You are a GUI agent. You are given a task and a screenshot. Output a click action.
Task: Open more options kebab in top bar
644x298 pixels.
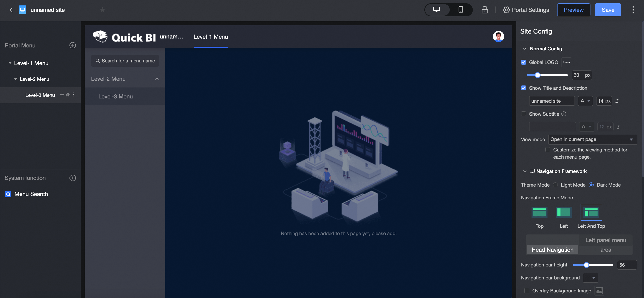pyautogui.click(x=633, y=10)
